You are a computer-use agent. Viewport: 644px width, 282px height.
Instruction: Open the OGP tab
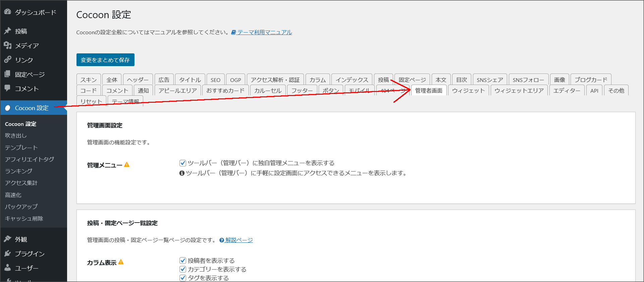pos(236,80)
